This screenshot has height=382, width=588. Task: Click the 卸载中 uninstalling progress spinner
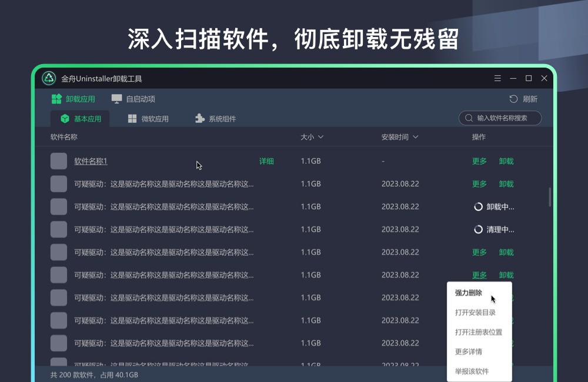click(477, 206)
